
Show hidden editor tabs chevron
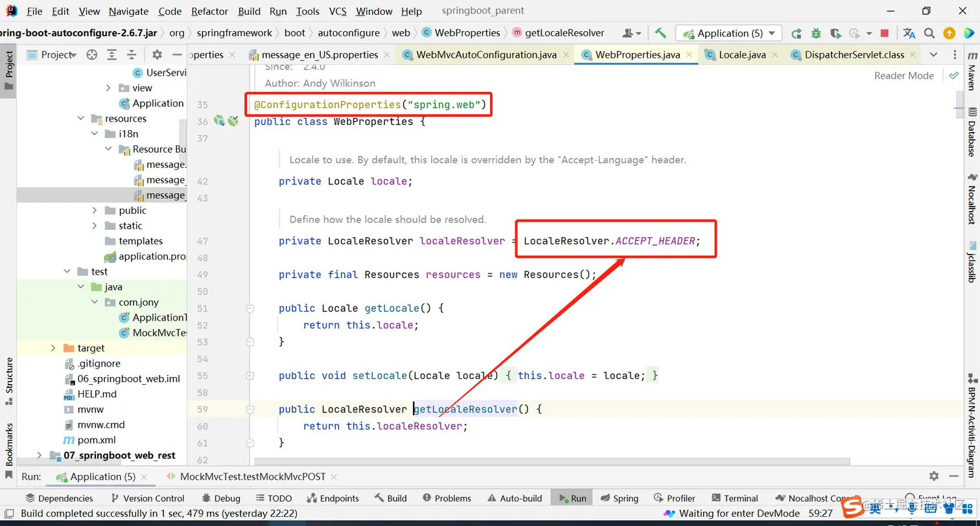(933, 55)
